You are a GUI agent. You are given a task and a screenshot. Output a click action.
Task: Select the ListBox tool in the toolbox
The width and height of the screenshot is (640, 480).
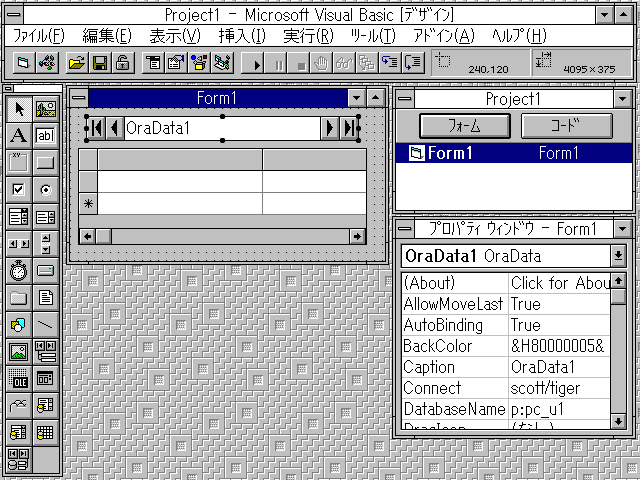[46, 217]
